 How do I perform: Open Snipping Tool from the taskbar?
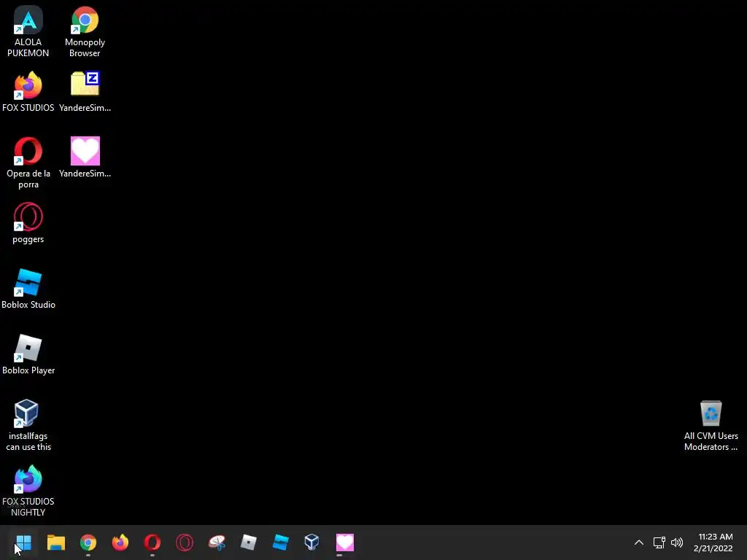[217, 542]
